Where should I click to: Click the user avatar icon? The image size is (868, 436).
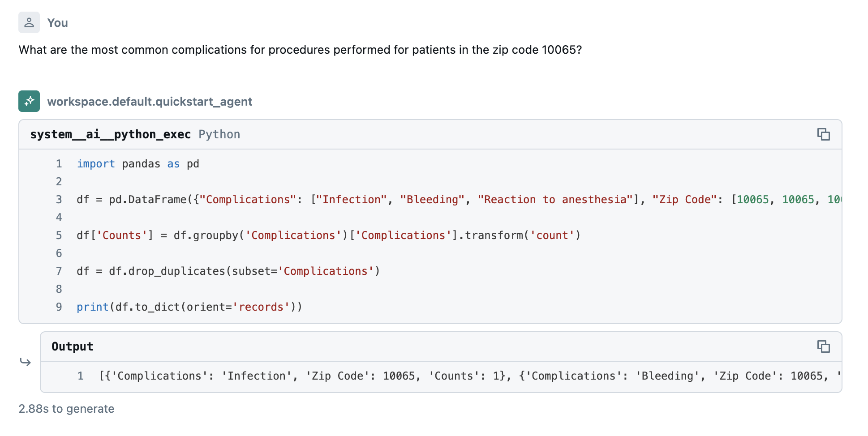point(29,22)
